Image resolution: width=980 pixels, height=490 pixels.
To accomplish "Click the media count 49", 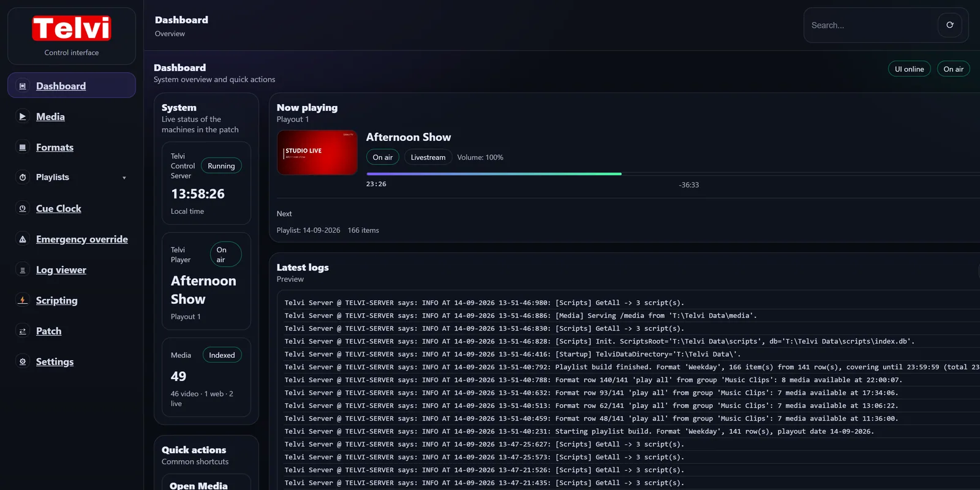I will [x=178, y=376].
